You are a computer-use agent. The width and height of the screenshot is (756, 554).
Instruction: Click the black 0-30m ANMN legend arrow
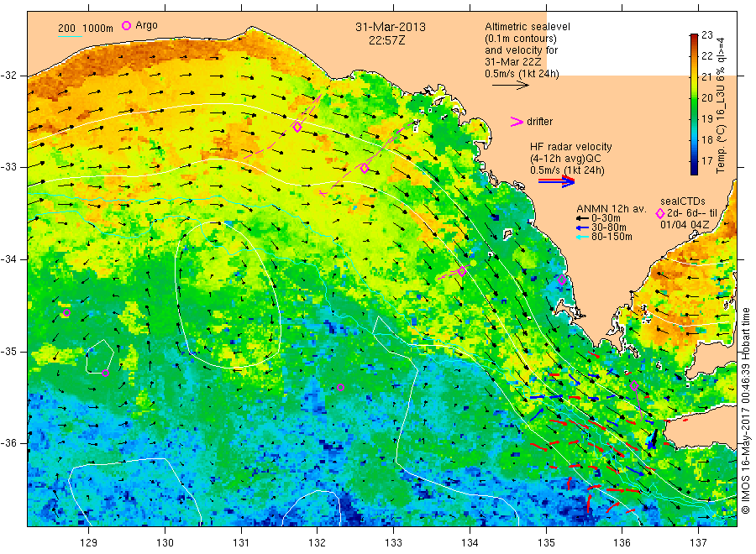pyautogui.click(x=583, y=218)
